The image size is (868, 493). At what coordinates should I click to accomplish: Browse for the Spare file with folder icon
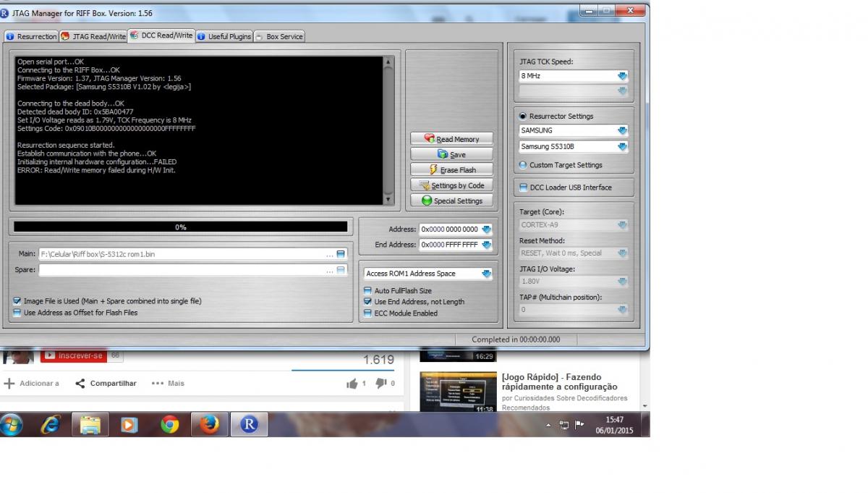pos(341,270)
